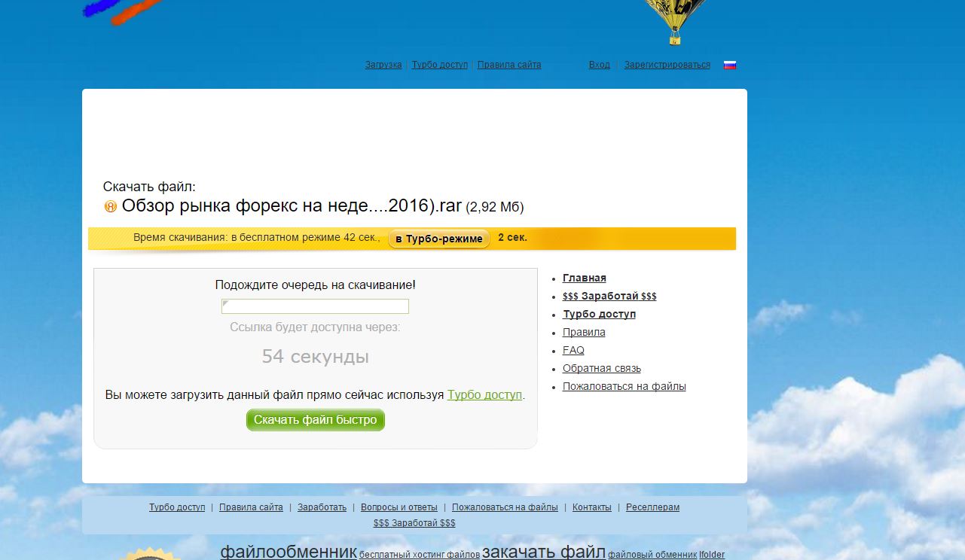Viewport: 965px width, 560px height.
Task: Open FAQ in the sidebar list
Action: click(573, 350)
